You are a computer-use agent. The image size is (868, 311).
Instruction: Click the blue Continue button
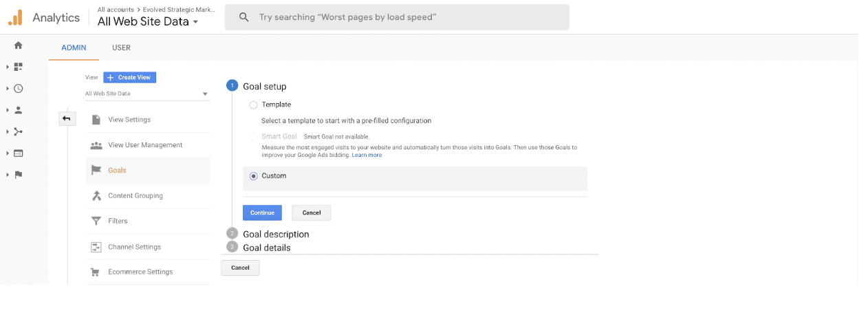(x=262, y=213)
